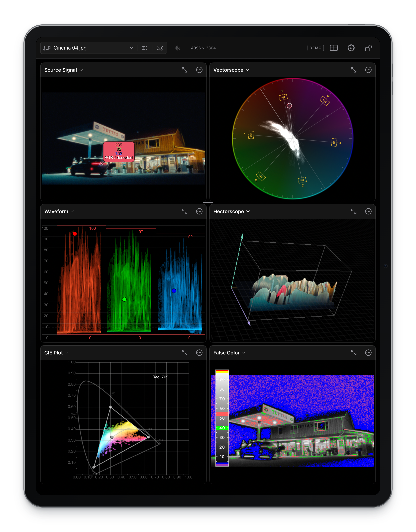This screenshot has width=416, height=532.
Task: Open the Vectorscope panel type menu
Action: (231, 70)
